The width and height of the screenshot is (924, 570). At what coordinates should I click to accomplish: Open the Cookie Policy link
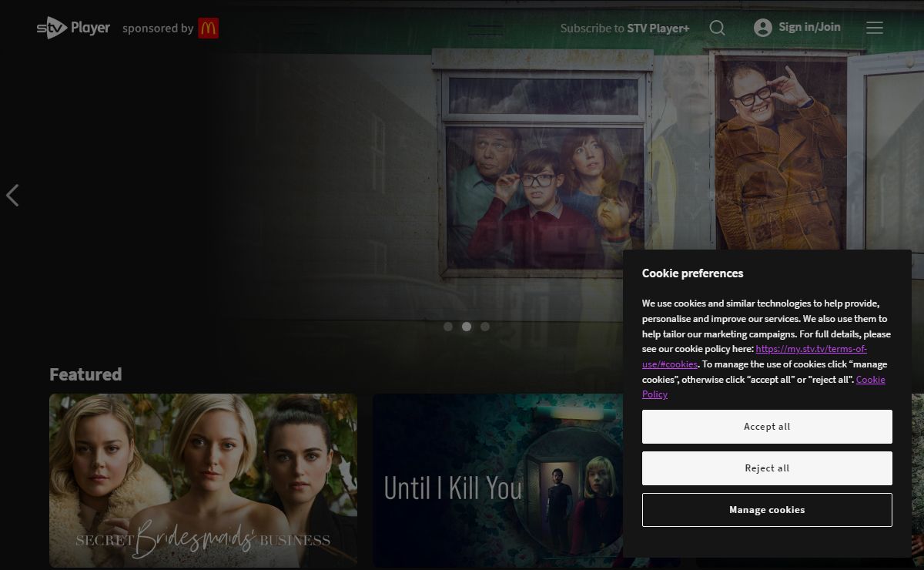764,387
